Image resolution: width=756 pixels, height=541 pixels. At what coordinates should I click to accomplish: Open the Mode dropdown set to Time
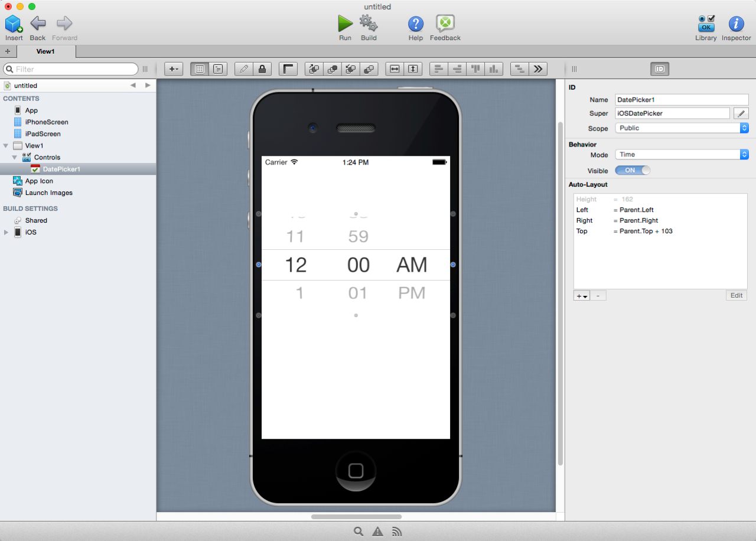tap(682, 154)
